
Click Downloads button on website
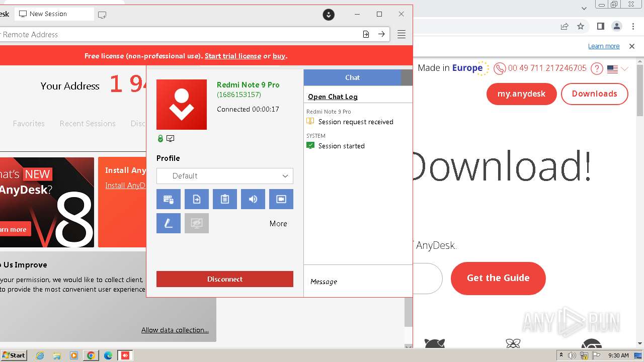coord(594,94)
